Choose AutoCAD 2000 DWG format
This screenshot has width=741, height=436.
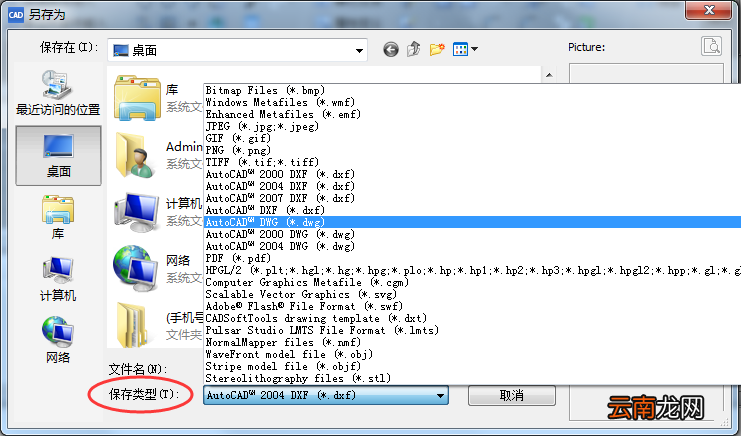472,234
